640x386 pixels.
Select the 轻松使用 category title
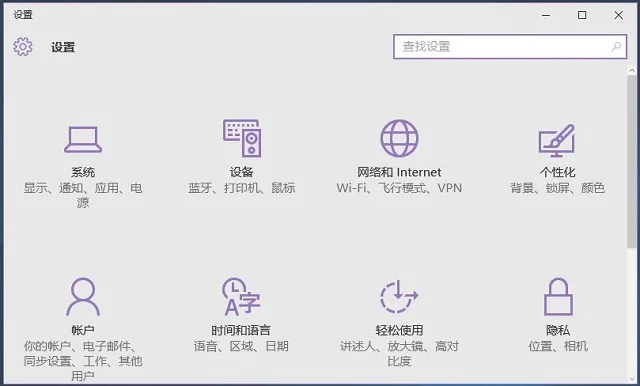pos(399,330)
